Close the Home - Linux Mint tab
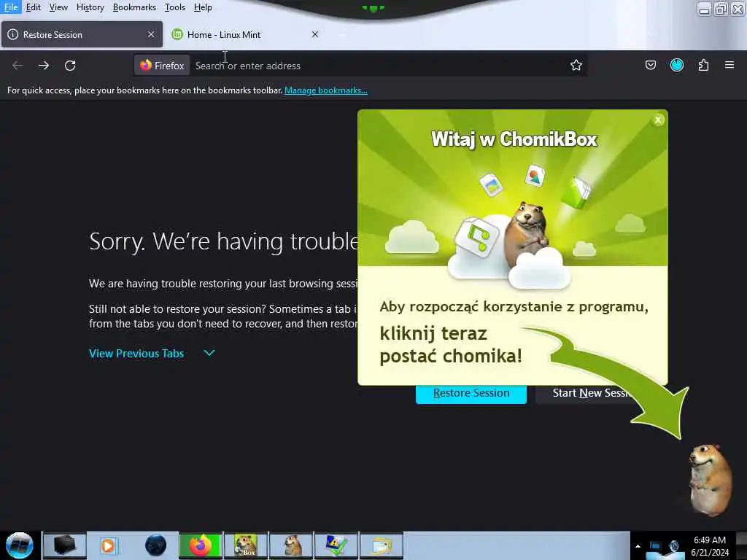This screenshot has width=747, height=560. (x=315, y=34)
